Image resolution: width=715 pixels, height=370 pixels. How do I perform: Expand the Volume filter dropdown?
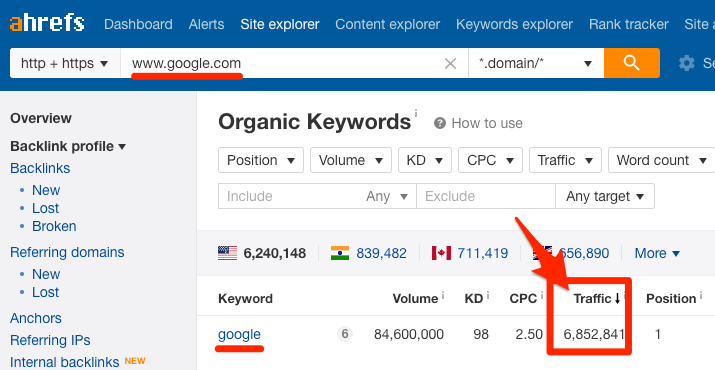coord(351,160)
